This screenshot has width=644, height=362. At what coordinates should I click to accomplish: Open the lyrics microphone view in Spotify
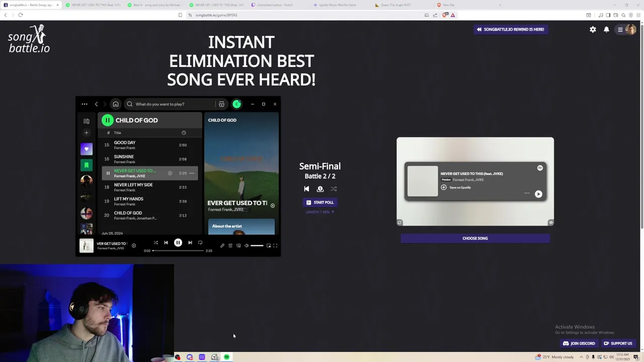(222, 246)
